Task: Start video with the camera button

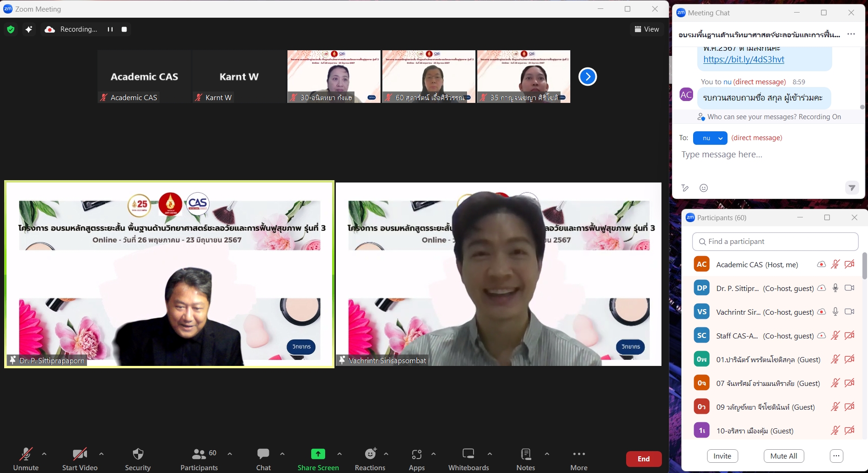Action: click(x=80, y=459)
